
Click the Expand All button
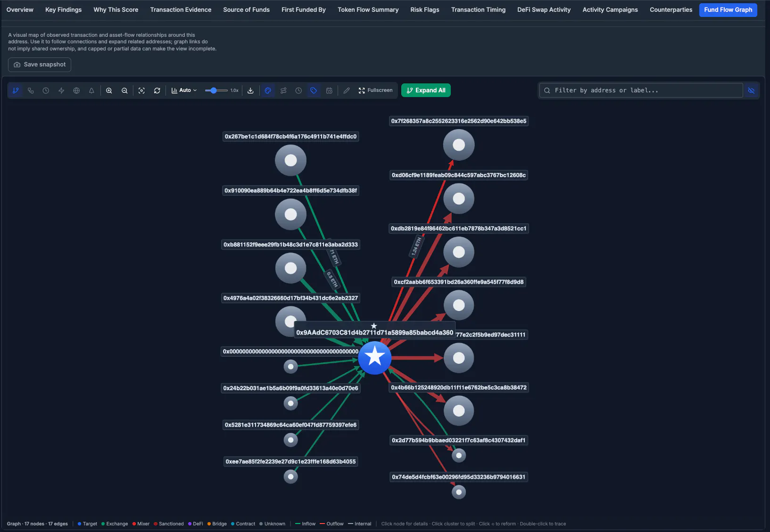[426, 90]
